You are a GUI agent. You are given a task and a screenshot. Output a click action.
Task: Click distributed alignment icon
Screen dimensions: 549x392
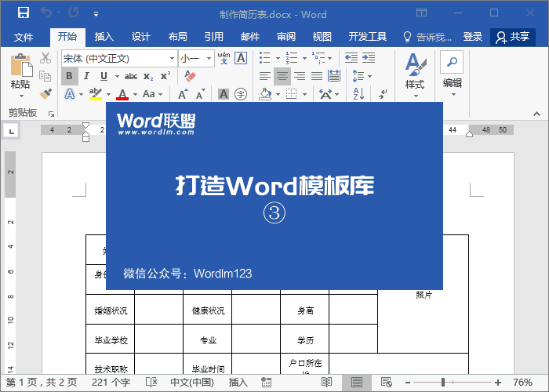(x=334, y=76)
